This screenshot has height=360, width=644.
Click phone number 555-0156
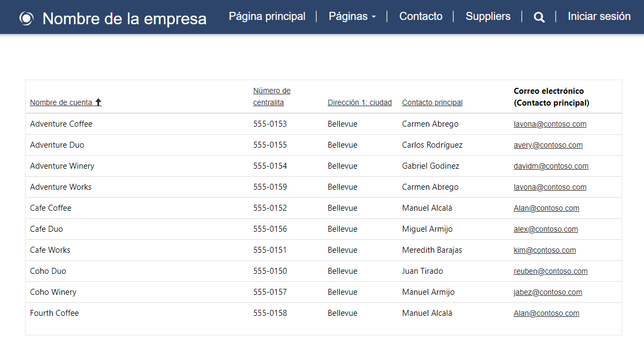tap(270, 229)
